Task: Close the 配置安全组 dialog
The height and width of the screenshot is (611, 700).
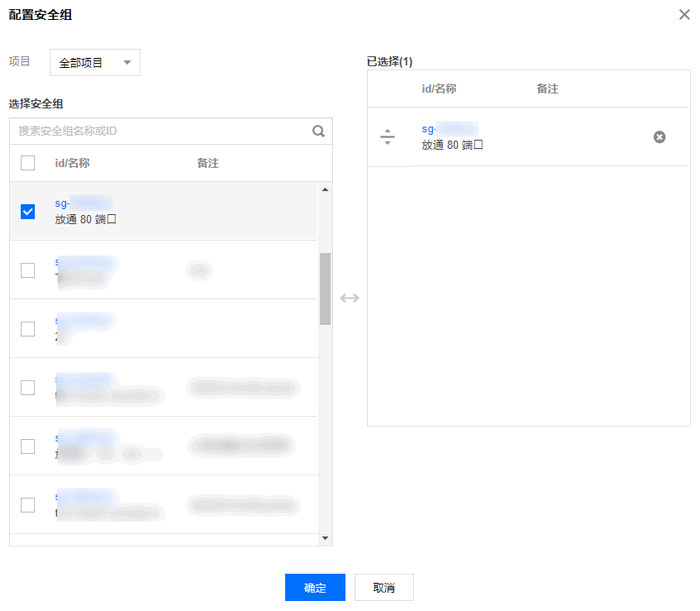Action: (683, 15)
